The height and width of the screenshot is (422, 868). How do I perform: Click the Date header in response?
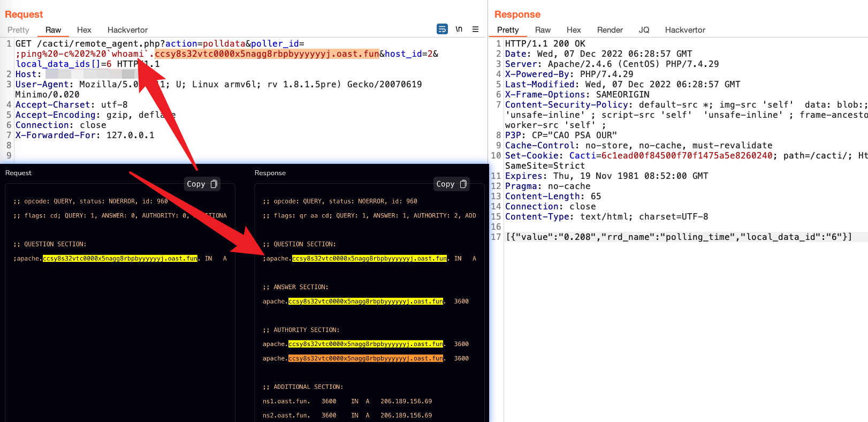coord(598,54)
